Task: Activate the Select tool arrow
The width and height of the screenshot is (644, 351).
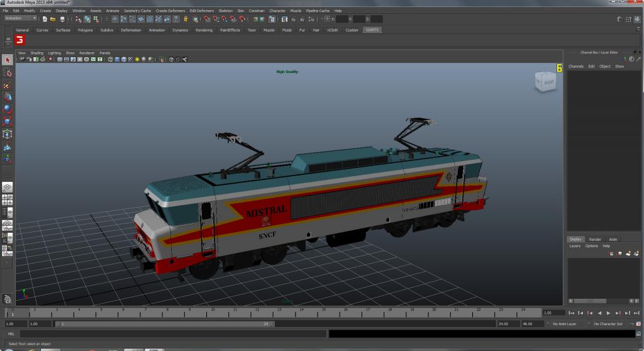Action: point(8,60)
